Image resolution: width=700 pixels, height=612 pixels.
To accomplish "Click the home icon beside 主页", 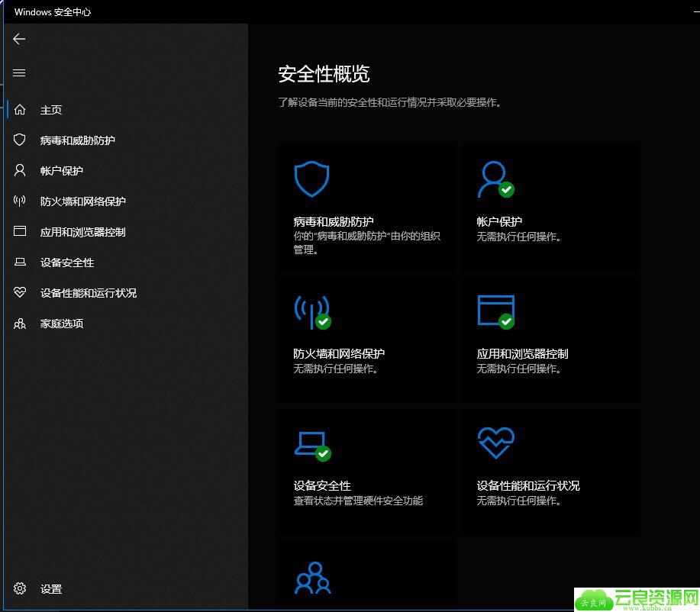I will (x=20, y=109).
